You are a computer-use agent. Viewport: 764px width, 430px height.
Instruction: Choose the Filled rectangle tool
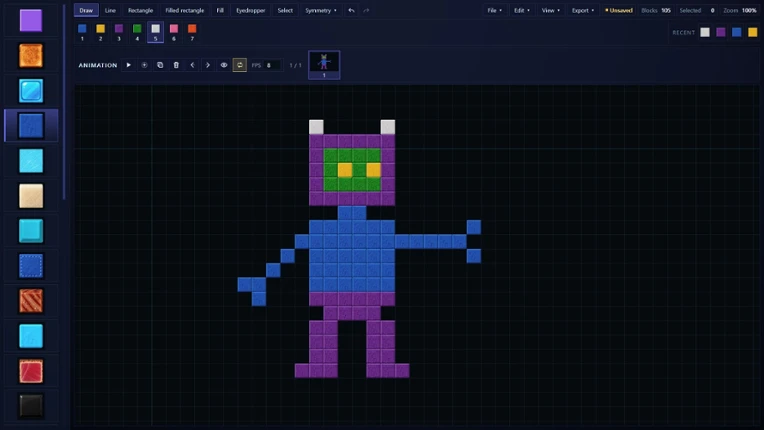[x=185, y=10]
